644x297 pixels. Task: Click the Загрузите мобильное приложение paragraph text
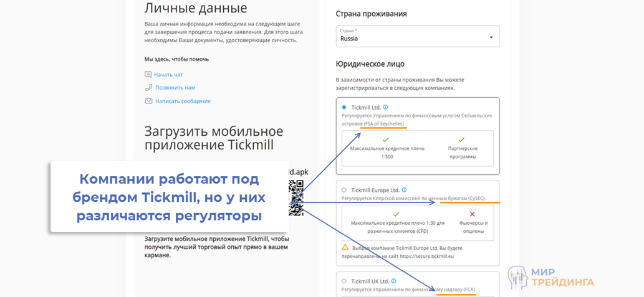[217, 247]
